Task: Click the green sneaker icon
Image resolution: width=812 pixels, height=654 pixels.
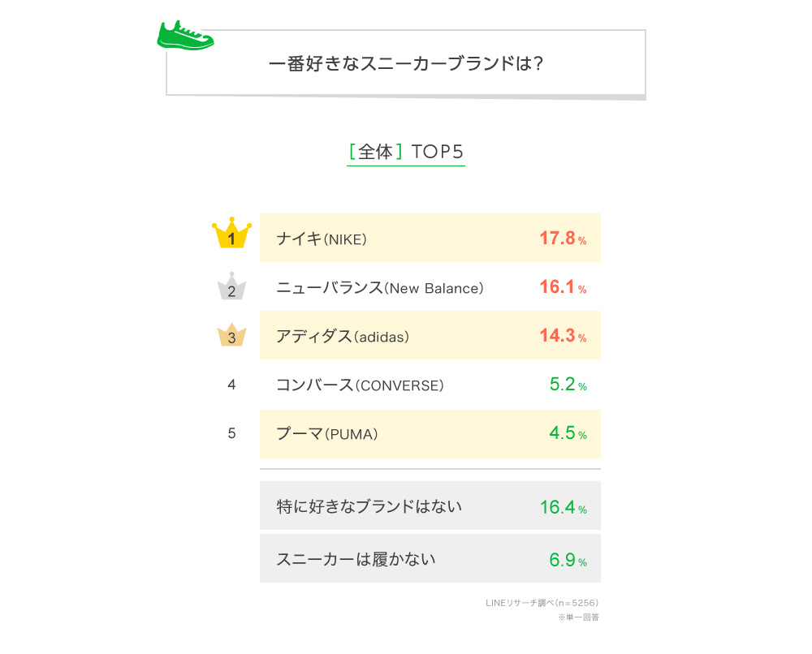Action: (184, 35)
